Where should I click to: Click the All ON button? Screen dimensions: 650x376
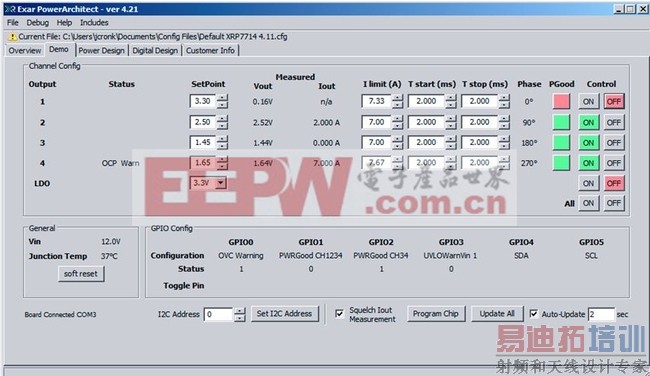[x=589, y=203]
